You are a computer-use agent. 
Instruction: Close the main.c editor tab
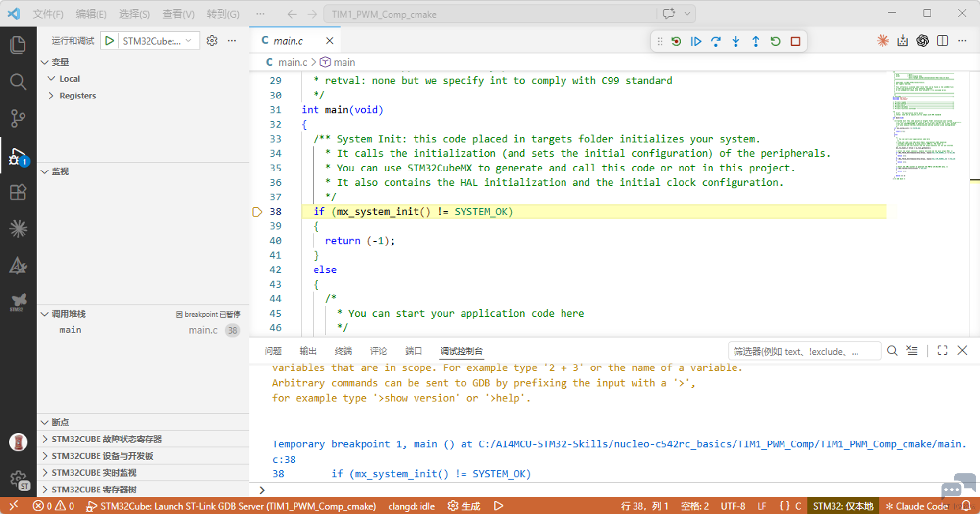(330, 41)
